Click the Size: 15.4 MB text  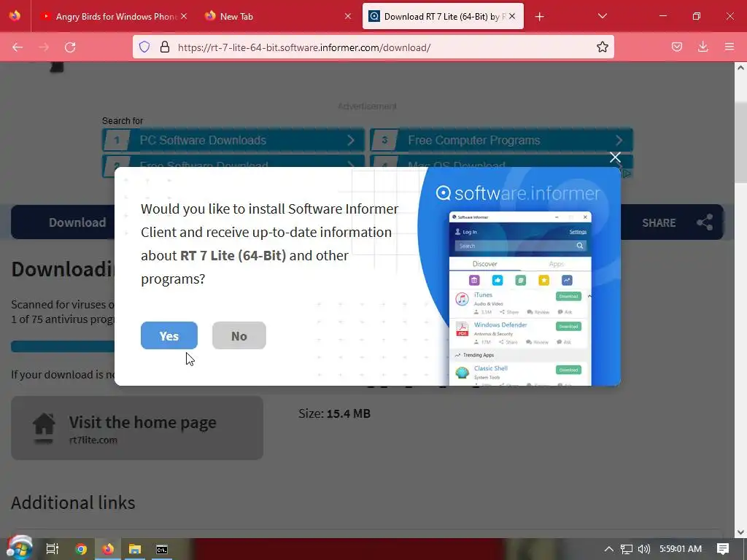point(334,413)
